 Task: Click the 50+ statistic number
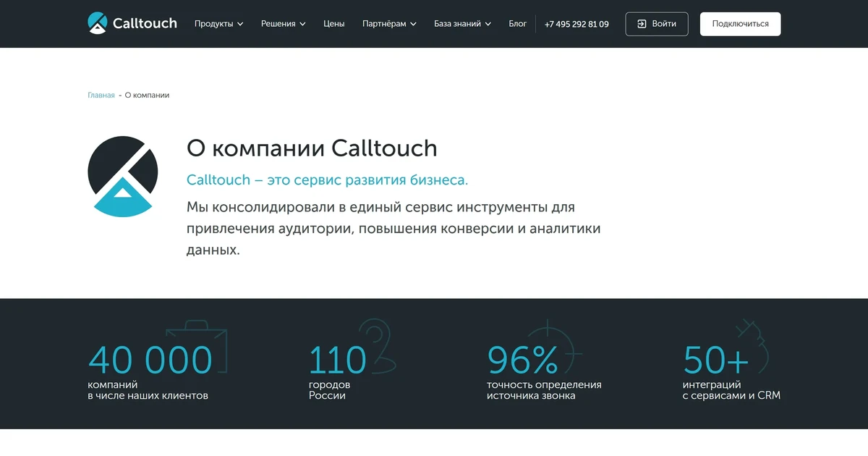[716, 360]
